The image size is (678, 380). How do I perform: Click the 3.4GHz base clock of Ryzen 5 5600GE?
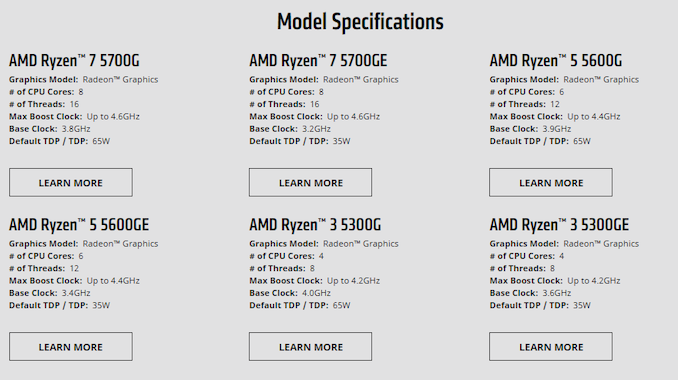point(76,293)
